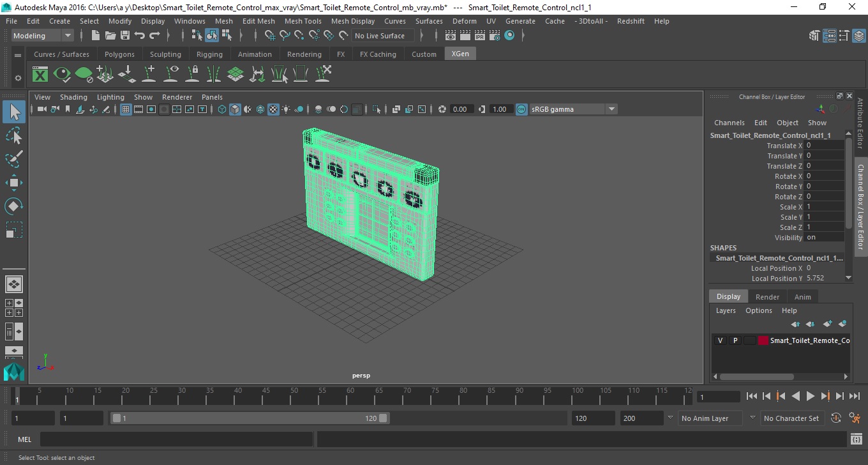Enable snap to curves magnet icon
The height and width of the screenshot is (465, 868).
coord(285,36)
